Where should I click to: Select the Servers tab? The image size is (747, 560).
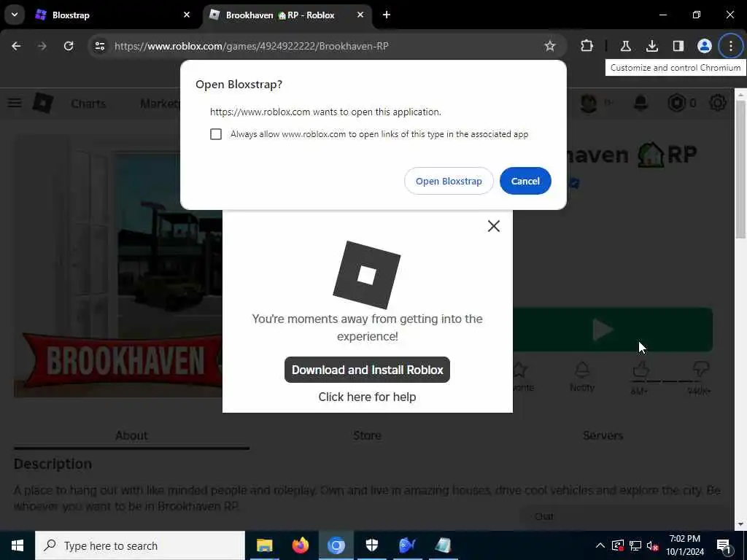coord(603,435)
